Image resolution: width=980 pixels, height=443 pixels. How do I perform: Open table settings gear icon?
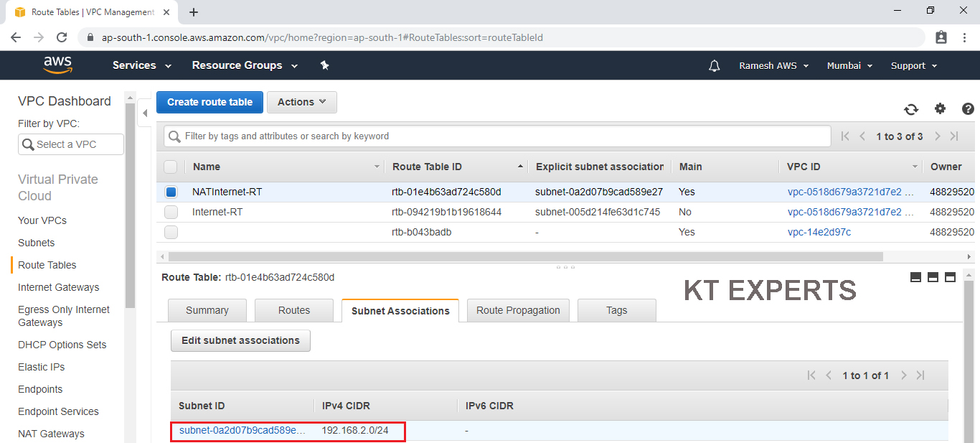[x=940, y=109]
